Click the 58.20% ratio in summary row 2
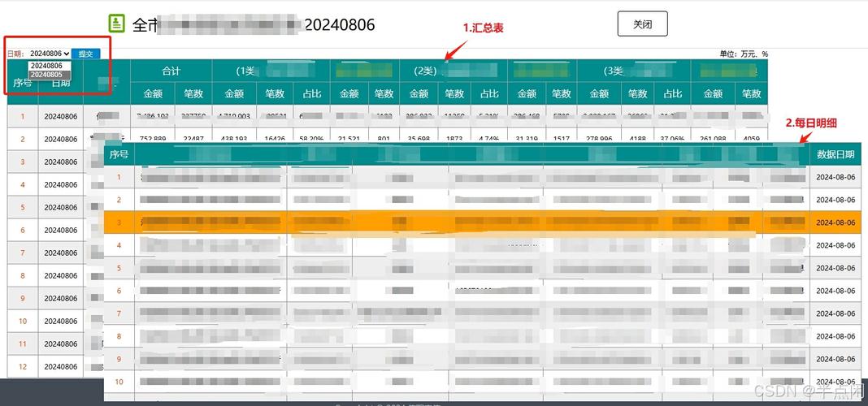 311,139
